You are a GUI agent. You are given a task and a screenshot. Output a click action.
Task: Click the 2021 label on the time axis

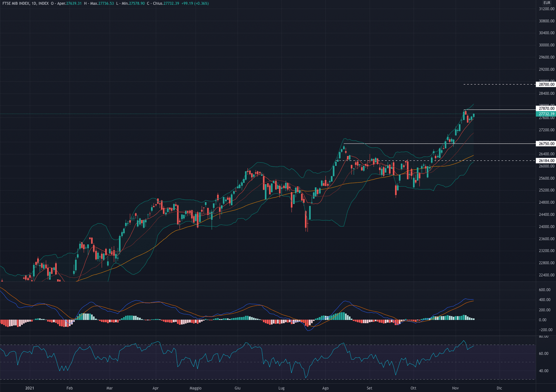click(x=30, y=388)
